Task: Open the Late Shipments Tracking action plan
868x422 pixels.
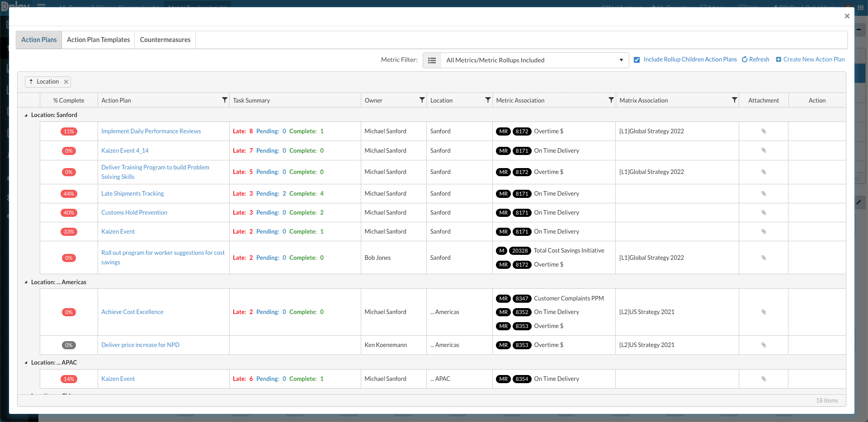Action: (132, 193)
